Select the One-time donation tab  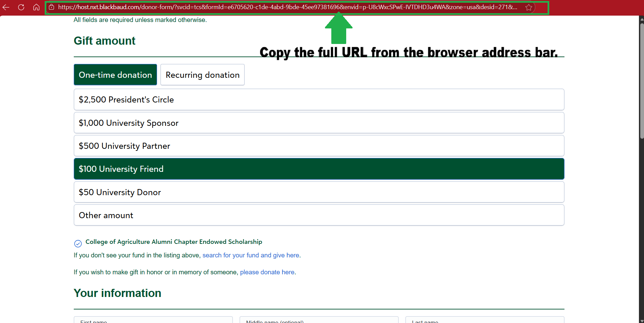click(115, 75)
